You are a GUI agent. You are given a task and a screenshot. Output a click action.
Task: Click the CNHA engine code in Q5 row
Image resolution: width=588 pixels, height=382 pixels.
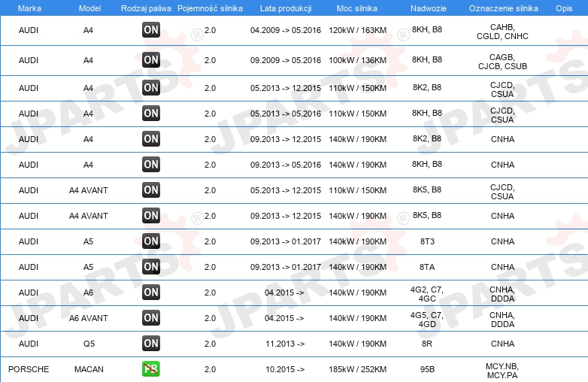[502, 344]
